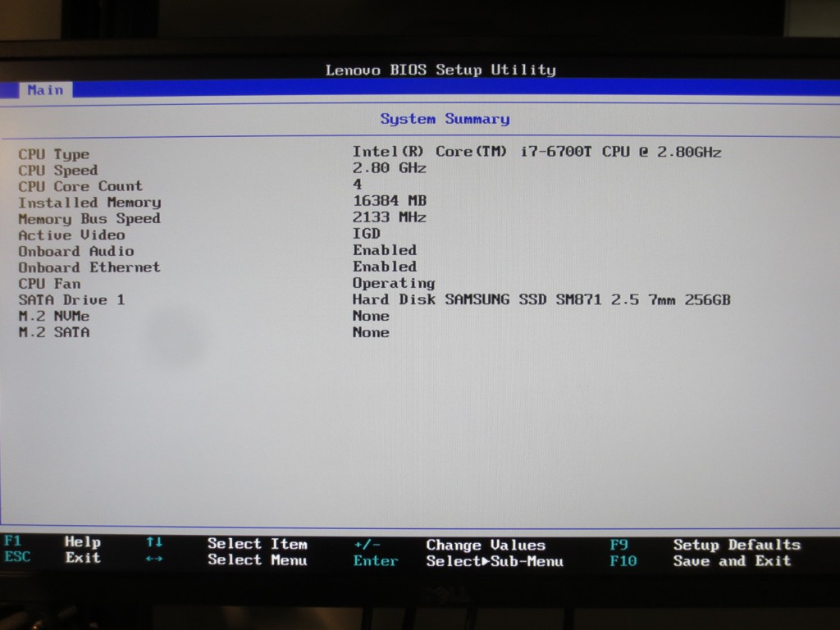The height and width of the screenshot is (630, 840).
Task: Select the CPU Fan label
Action: (49, 284)
